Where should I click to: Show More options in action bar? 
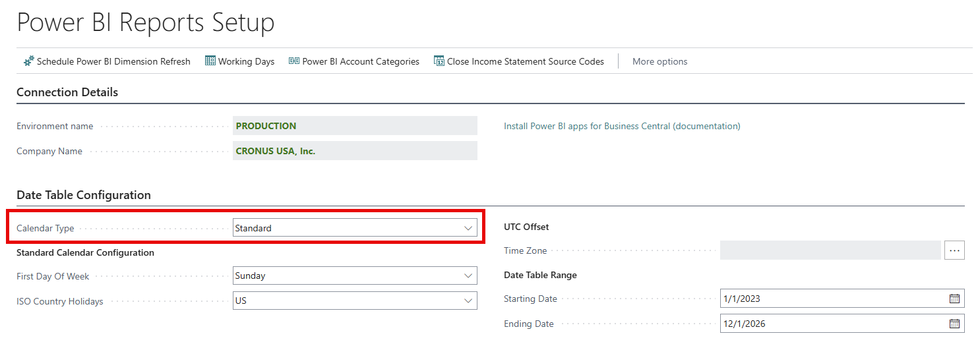tap(659, 61)
